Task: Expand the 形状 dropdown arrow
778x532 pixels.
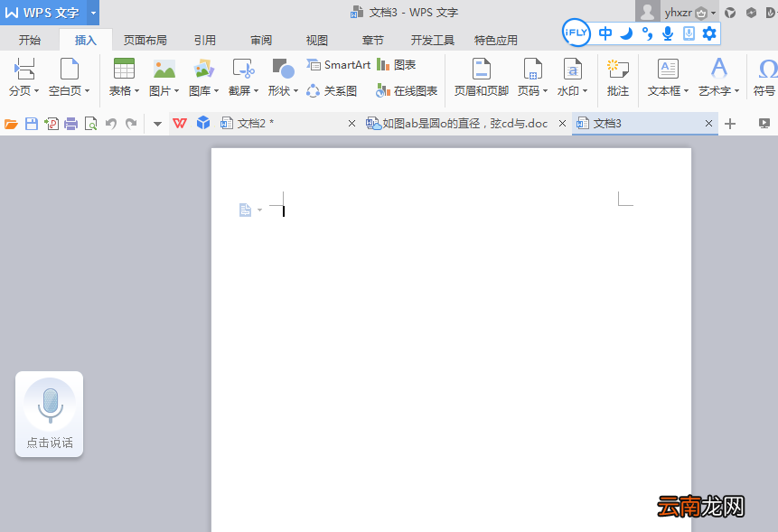Action: (x=295, y=91)
